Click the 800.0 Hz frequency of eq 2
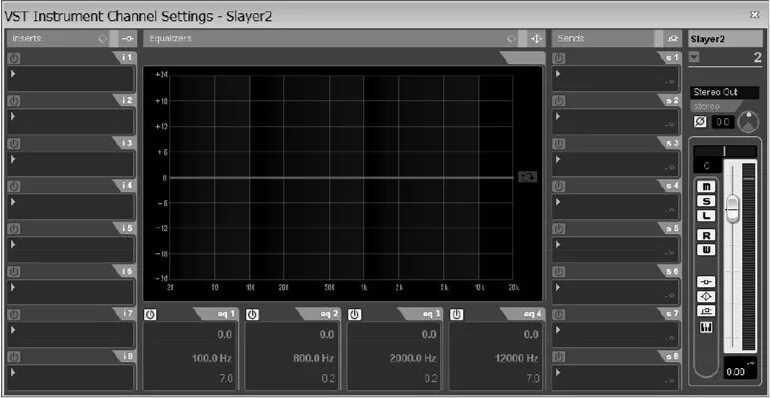Viewport: 771px width, 398px height. (x=314, y=359)
